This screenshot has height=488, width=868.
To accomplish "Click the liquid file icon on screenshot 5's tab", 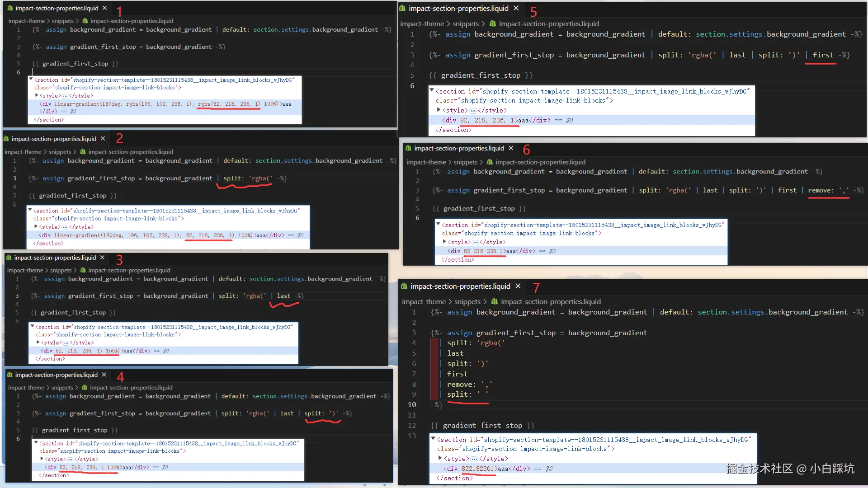I will pos(402,8).
